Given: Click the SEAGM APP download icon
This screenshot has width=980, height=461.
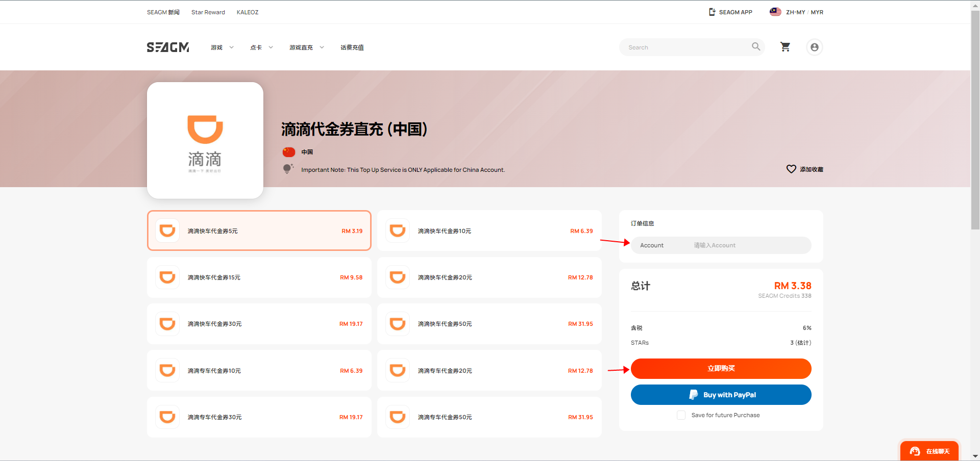Looking at the screenshot, I should pyautogui.click(x=713, y=12).
